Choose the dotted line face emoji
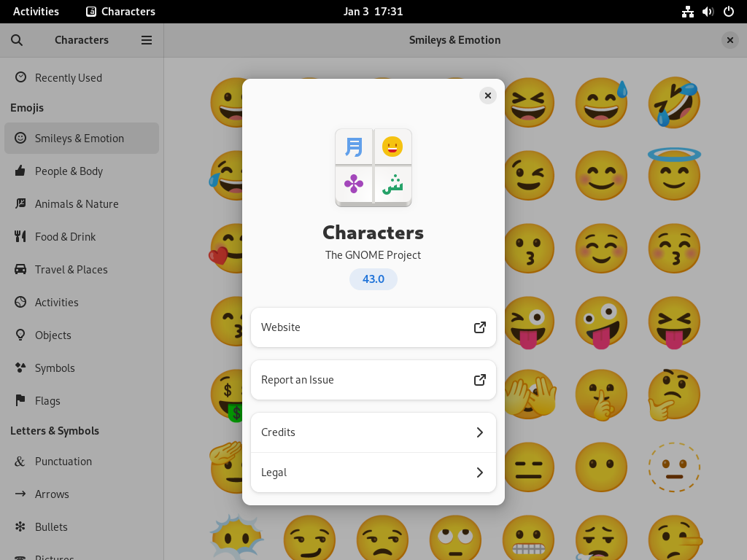The width and height of the screenshot is (747, 560). click(x=674, y=467)
